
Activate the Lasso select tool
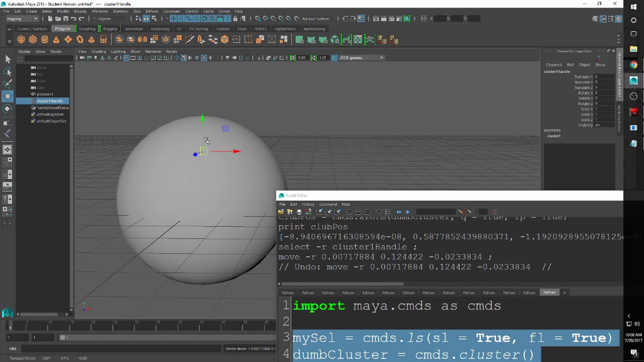pyautogui.click(x=8, y=72)
